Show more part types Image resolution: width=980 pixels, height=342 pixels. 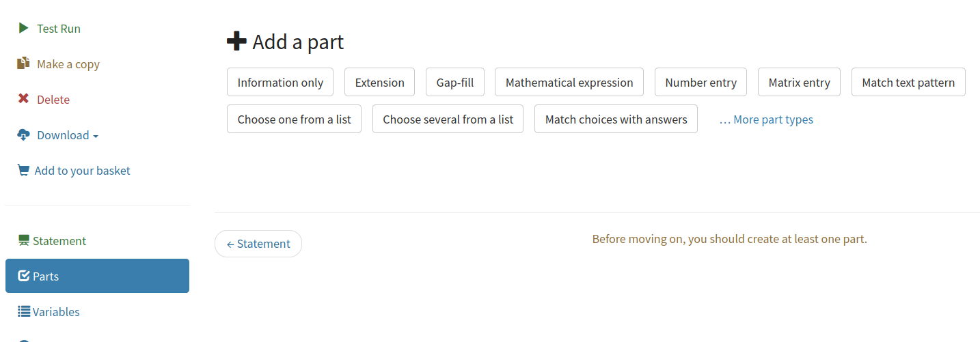click(773, 119)
